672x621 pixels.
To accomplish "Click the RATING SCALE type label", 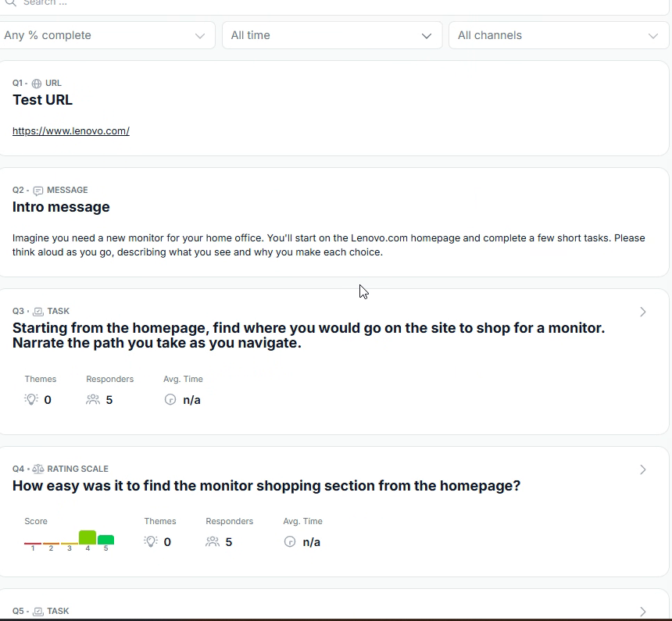I will click(77, 469).
